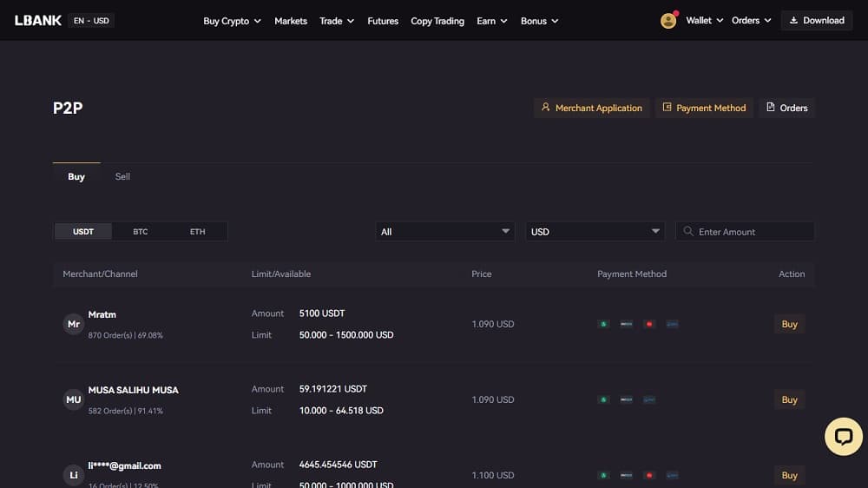Click the Li avatar for li****@gmail.com
Image resolution: width=868 pixels, height=488 pixels.
pyautogui.click(x=74, y=475)
